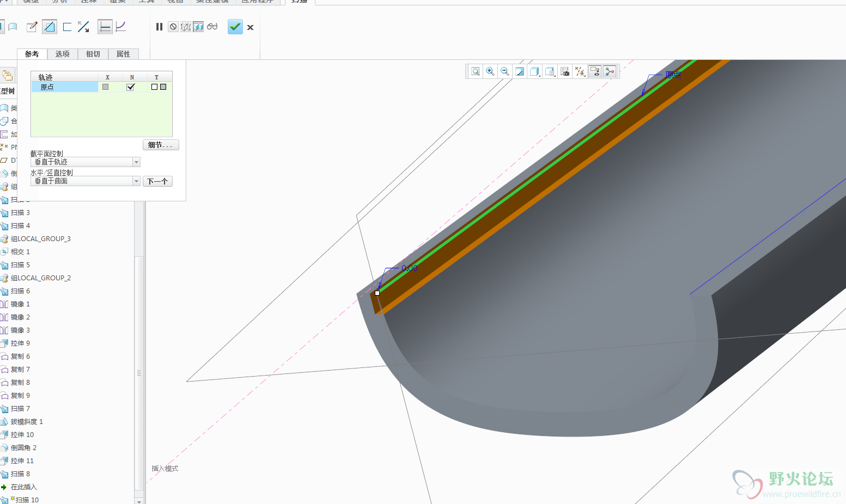Open the display style cube dropdown
Screen dimensions: 846x504
click(x=535, y=71)
